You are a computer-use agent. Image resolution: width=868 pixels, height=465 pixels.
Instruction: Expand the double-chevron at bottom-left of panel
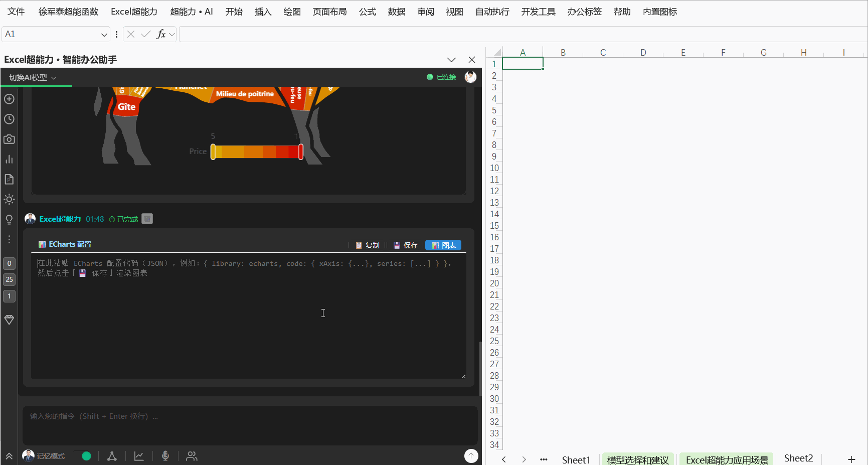click(9, 456)
